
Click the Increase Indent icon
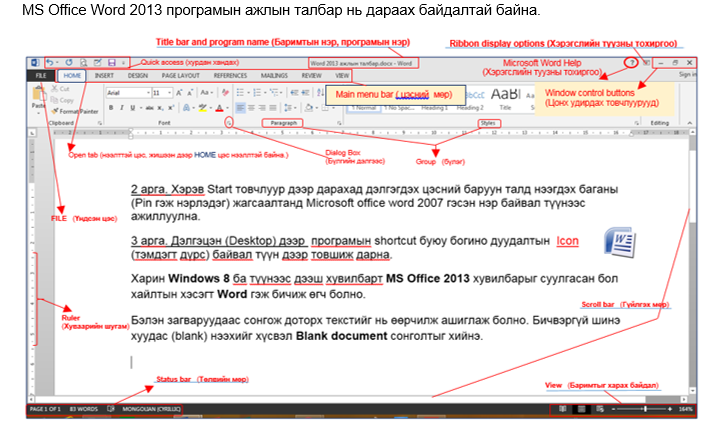(305, 93)
